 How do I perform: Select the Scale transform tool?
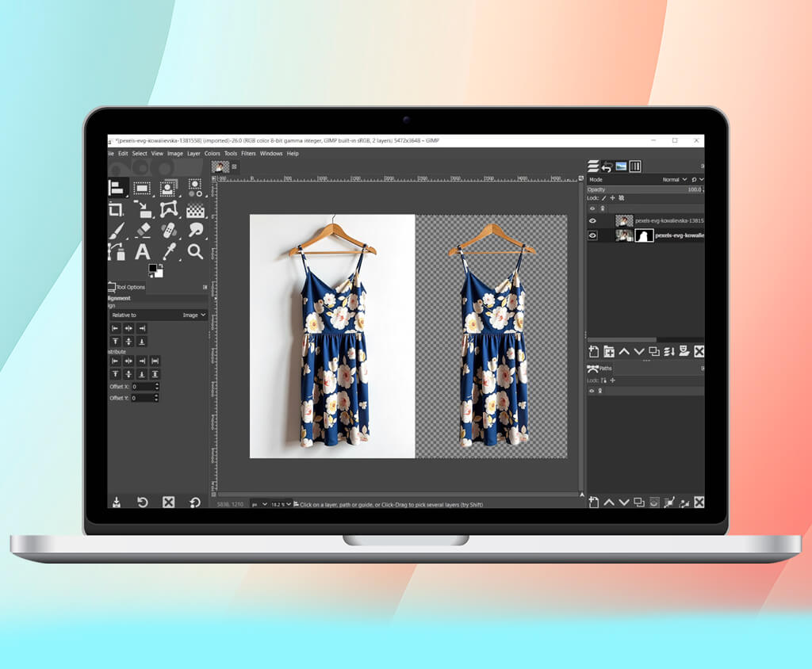pyautogui.click(x=143, y=209)
